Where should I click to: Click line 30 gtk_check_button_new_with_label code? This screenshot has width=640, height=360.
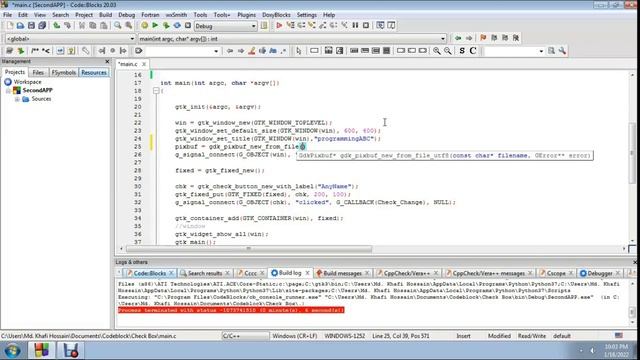[267, 186]
